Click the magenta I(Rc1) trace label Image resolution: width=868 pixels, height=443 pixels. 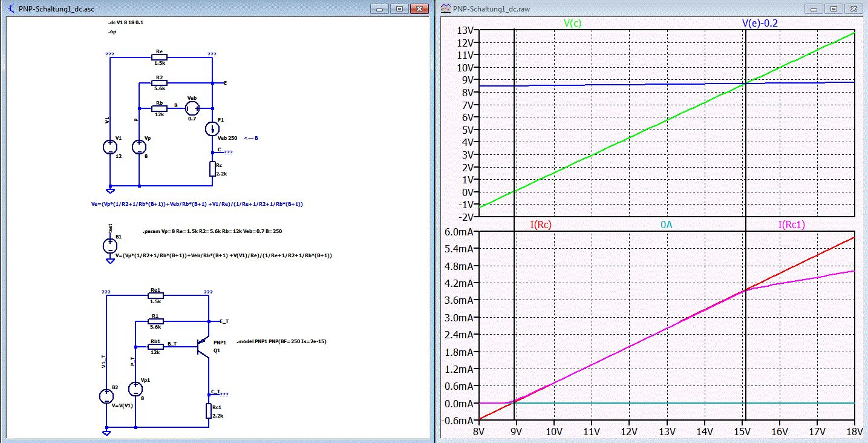point(791,225)
